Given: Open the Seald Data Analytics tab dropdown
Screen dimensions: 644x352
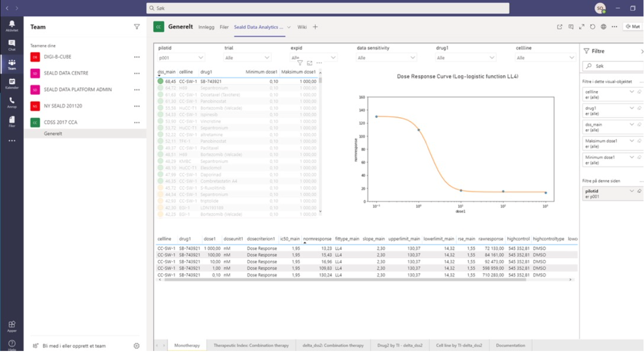Looking at the screenshot, I should pyautogui.click(x=289, y=27).
